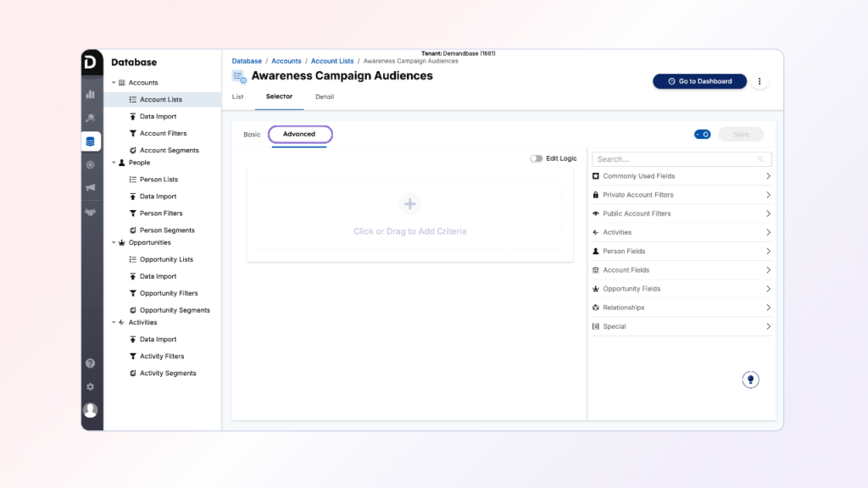Expand the Opportunity Fields category
Viewport: 868px width, 488px height.
(682, 289)
